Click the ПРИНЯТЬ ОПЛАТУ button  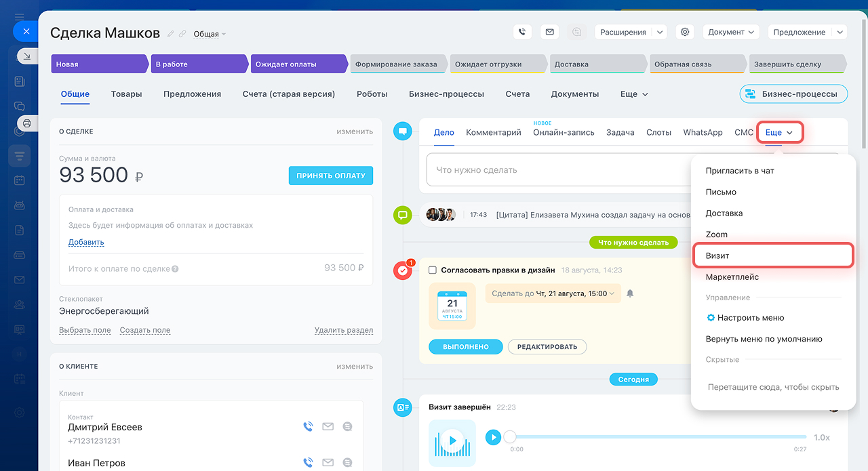coord(330,176)
